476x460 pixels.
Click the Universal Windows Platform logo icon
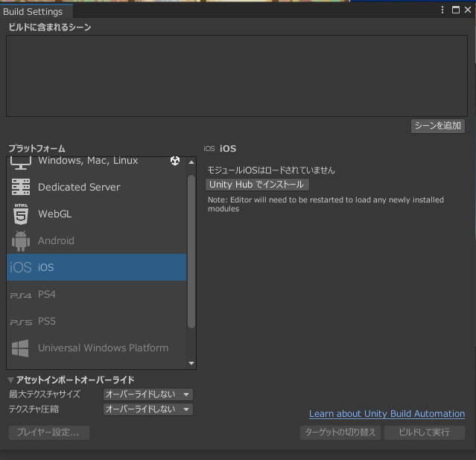[x=20, y=348]
